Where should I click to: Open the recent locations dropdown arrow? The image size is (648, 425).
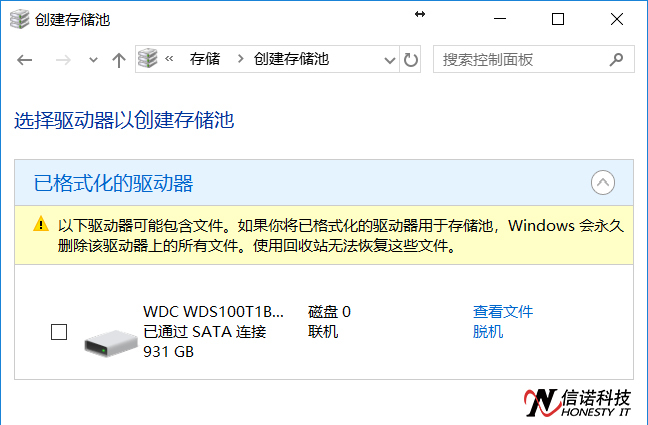93,60
